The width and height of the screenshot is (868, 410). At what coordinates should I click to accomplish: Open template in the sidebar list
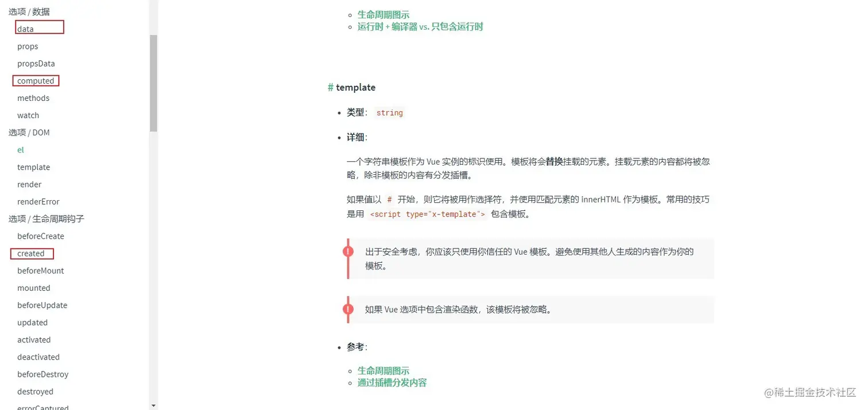(33, 167)
